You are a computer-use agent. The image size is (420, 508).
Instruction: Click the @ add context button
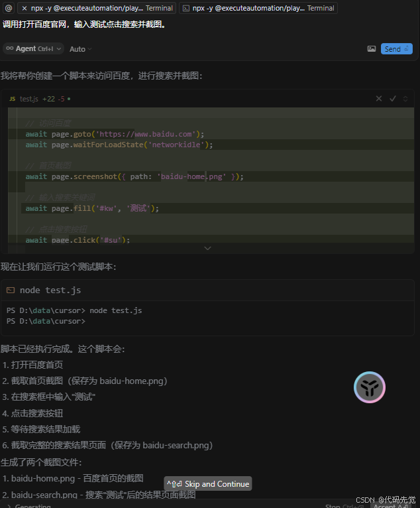pyautogui.click(x=9, y=8)
